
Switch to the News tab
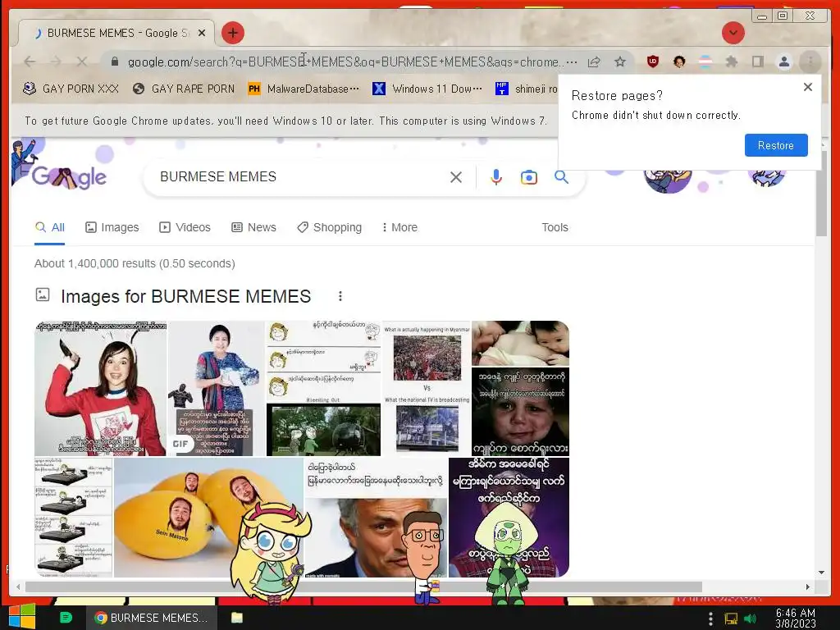254,228
